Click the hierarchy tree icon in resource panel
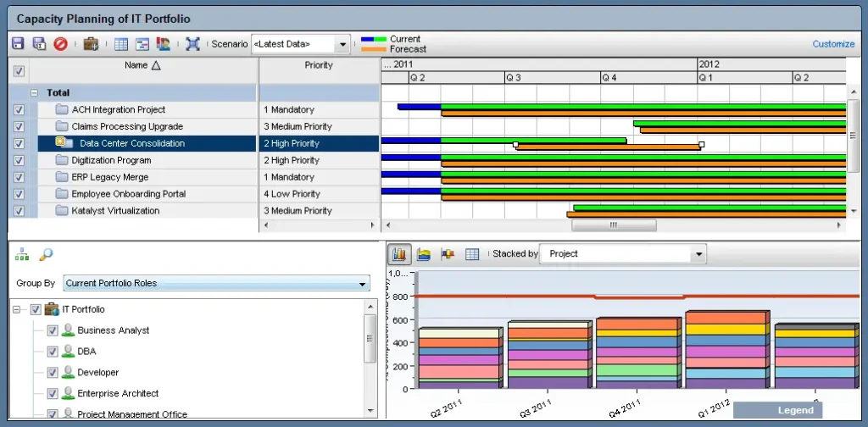Viewport: 868px width, 427px height. click(x=22, y=254)
